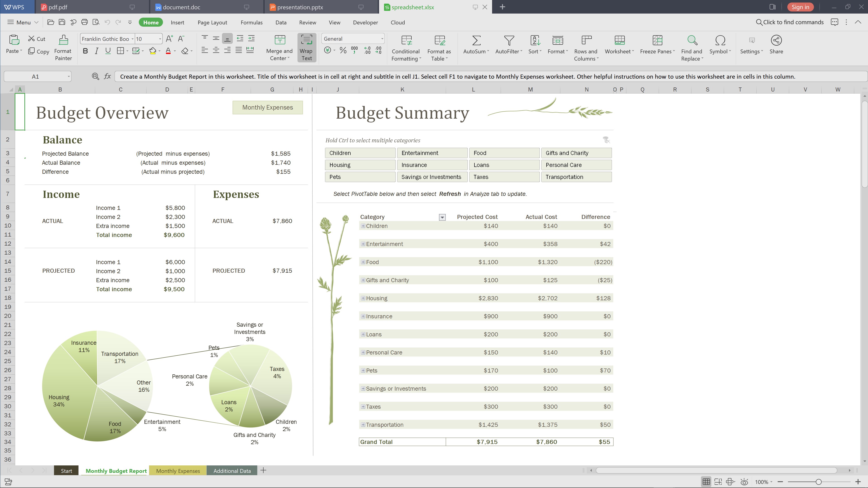
Task: Open the Monthly Expenses sheet tab
Action: pos(178,471)
